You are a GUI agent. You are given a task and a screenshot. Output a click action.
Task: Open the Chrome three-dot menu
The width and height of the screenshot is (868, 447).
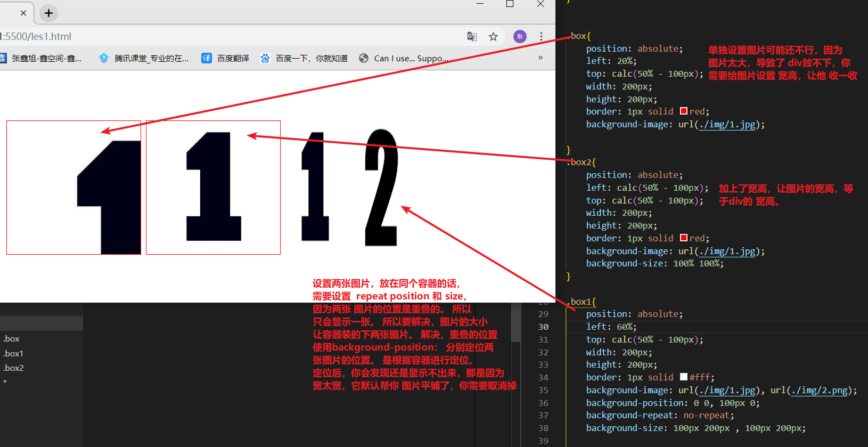pyautogui.click(x=541, y=36)
